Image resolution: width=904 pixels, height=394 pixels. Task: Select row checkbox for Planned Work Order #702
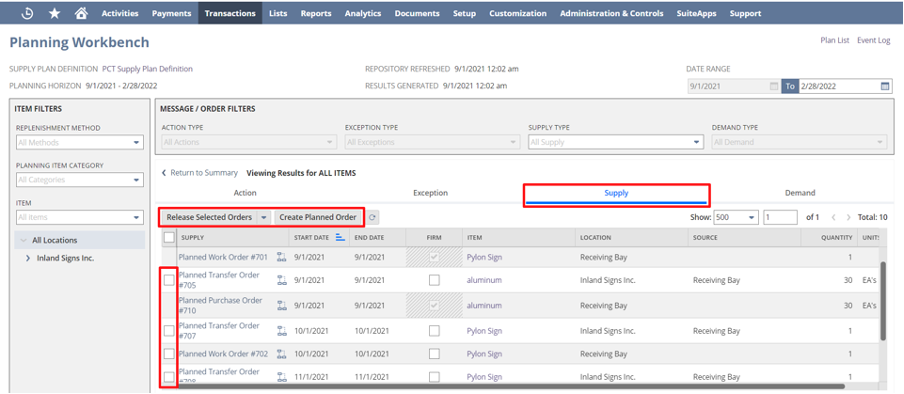[x=169, y=354]
